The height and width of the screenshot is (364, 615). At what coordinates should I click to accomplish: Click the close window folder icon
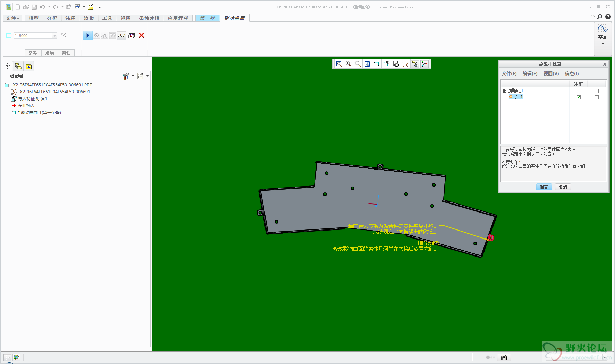point(91,7)
